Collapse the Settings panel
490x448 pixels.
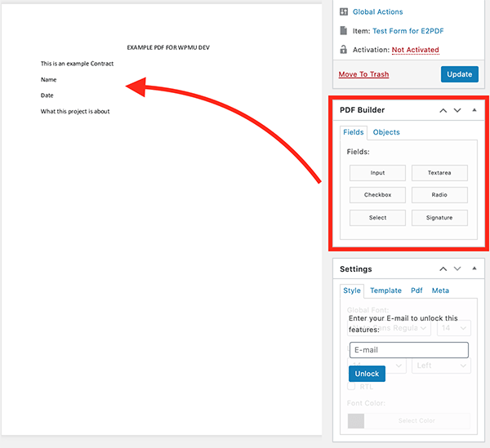474,269
